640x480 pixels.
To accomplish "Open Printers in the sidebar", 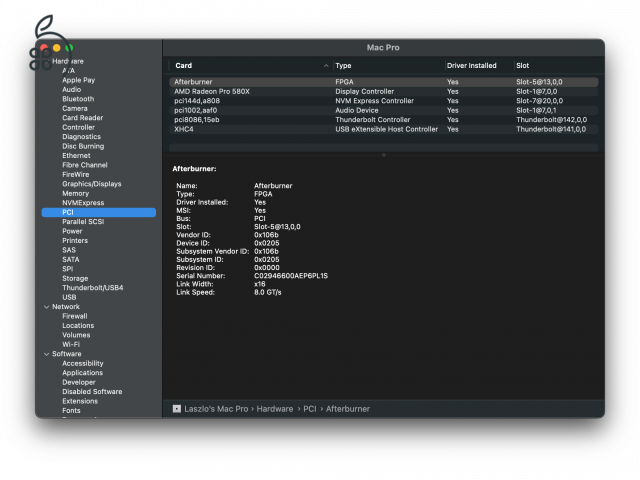I will click(75, 240).
